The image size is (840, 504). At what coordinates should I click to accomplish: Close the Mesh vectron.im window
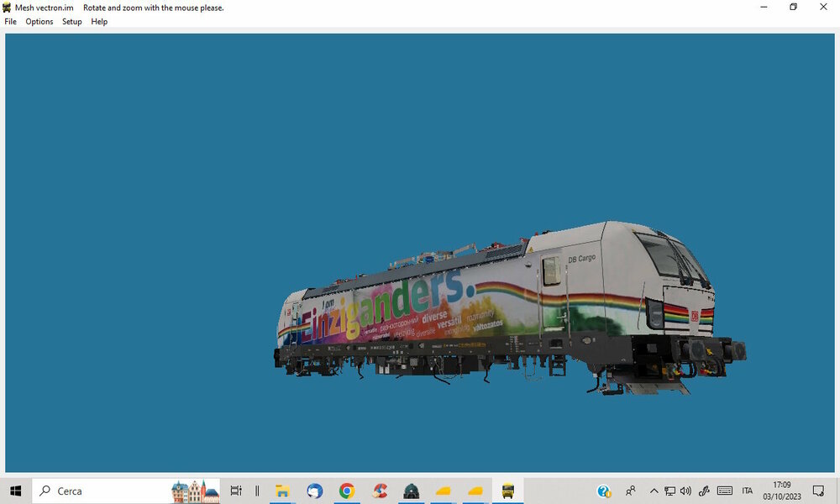click(x=823, y=7)
